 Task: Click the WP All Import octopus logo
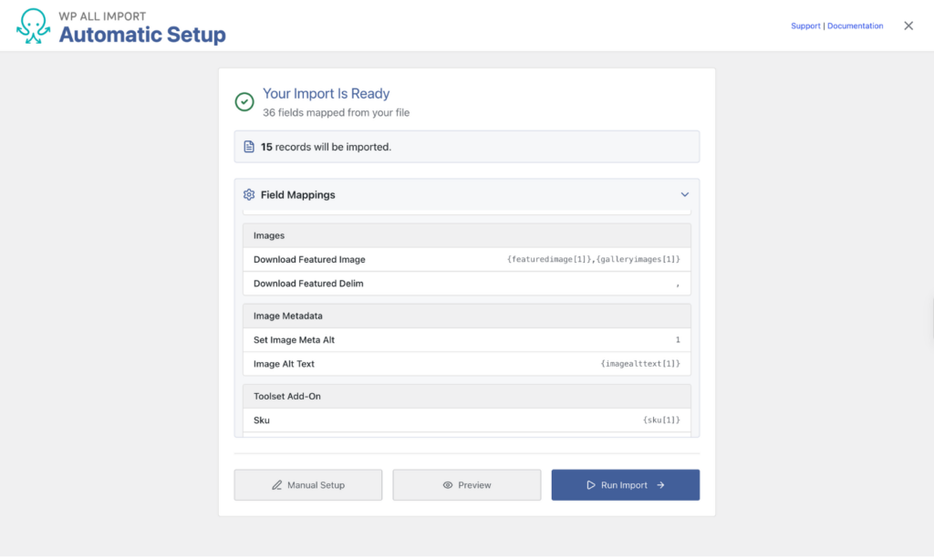[x=33, y=26]
